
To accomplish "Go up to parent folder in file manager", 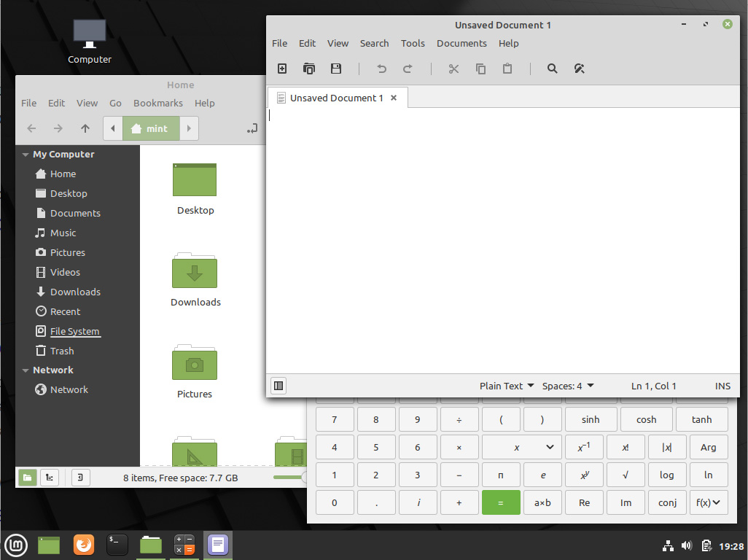I will click(85, 128).
